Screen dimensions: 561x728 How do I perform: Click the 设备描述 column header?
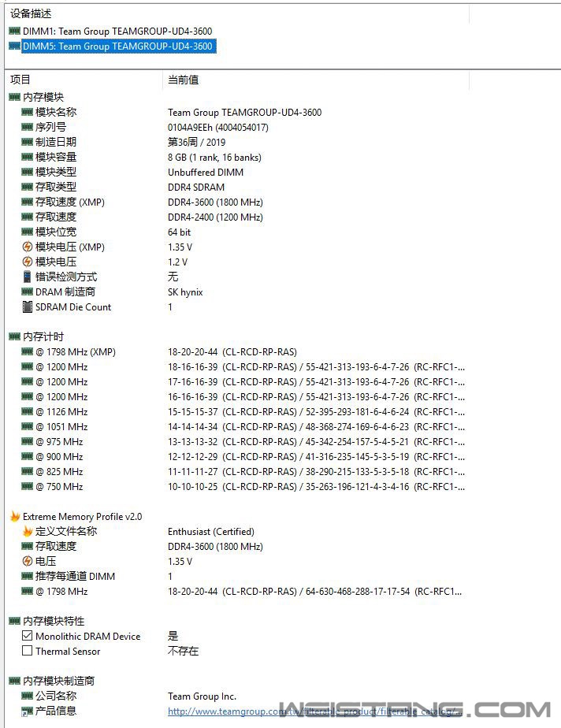pyautogui.click(x=32, y=14)
